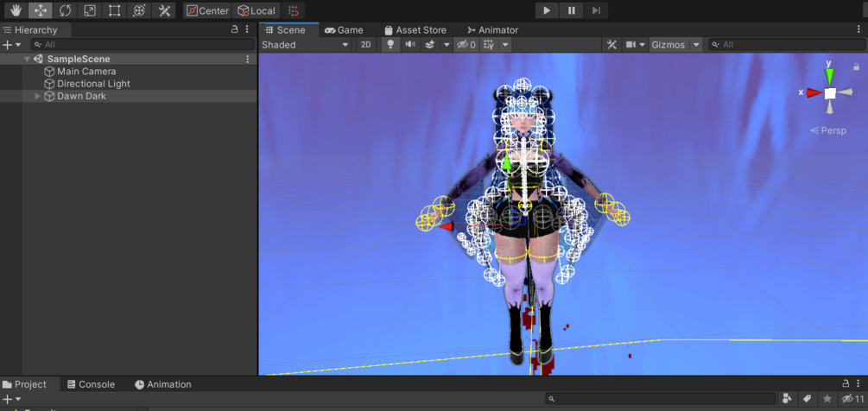The height and width of the screenshot is (411, 868).
Task: Open grid settings dropdown arrow
Action: (x=505, y=45)
